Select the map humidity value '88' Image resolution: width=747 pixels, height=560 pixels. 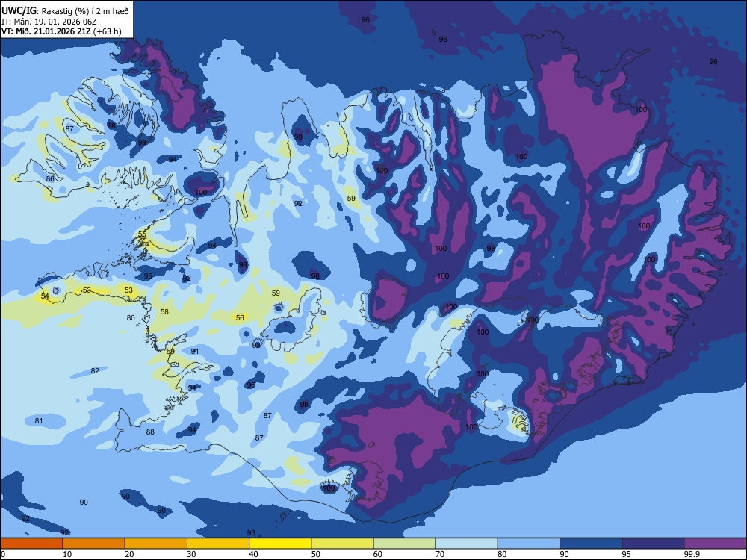click(150, 432)
